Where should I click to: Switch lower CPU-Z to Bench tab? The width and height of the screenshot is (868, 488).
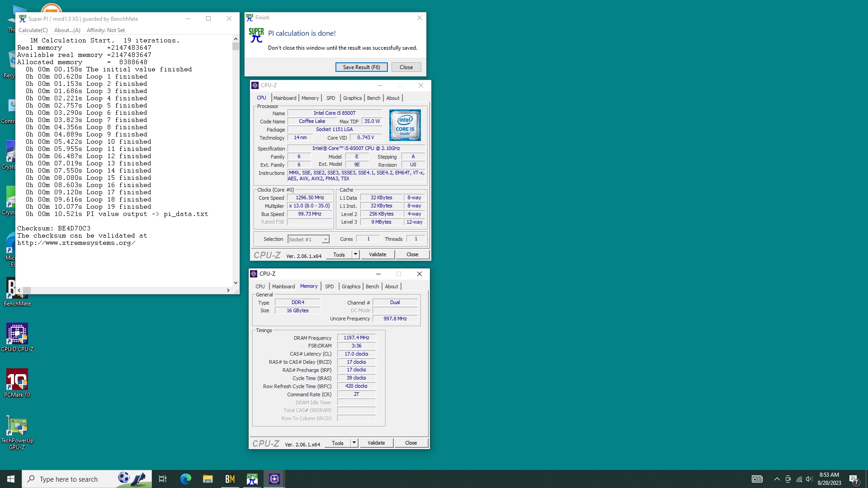[x=372, y=286]
